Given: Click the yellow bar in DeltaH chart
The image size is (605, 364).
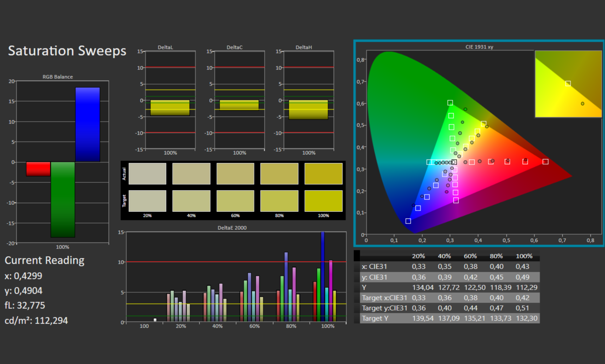Looking at the screenshot, I should tap(308, 109).
